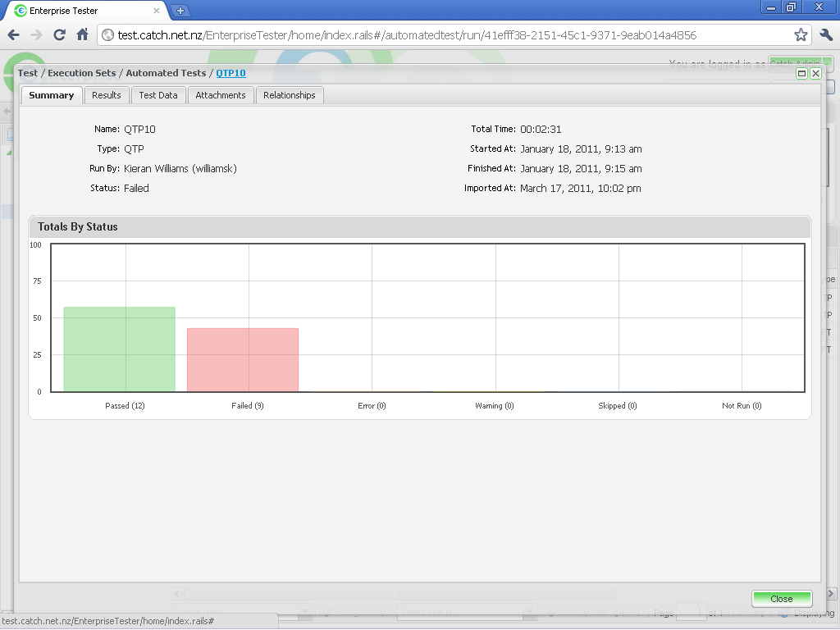
Task: Click the browser Back arrow
Action: tap(14, 35)
